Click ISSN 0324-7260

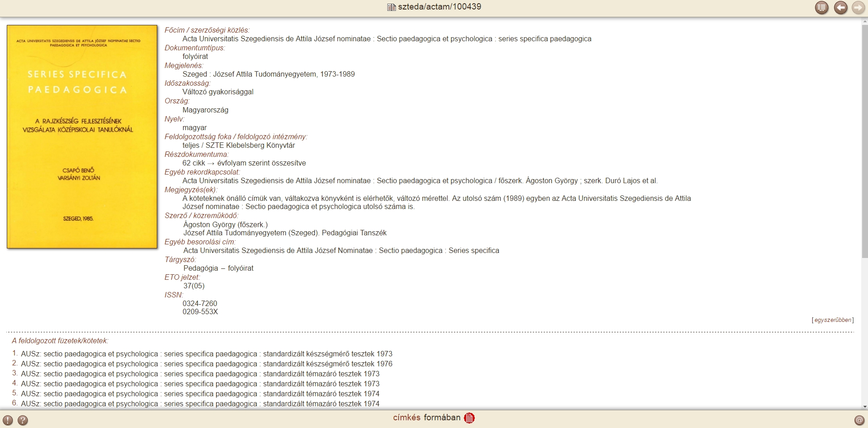(x=200, y=304)
